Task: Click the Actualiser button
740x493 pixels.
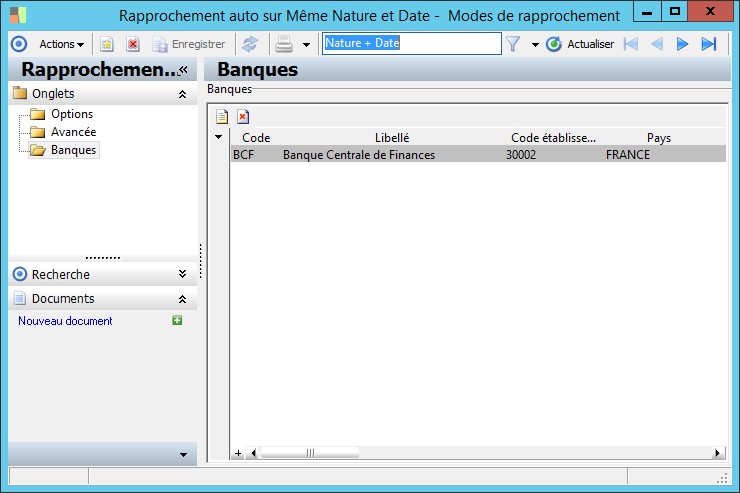Action: [x=580, y=44]
